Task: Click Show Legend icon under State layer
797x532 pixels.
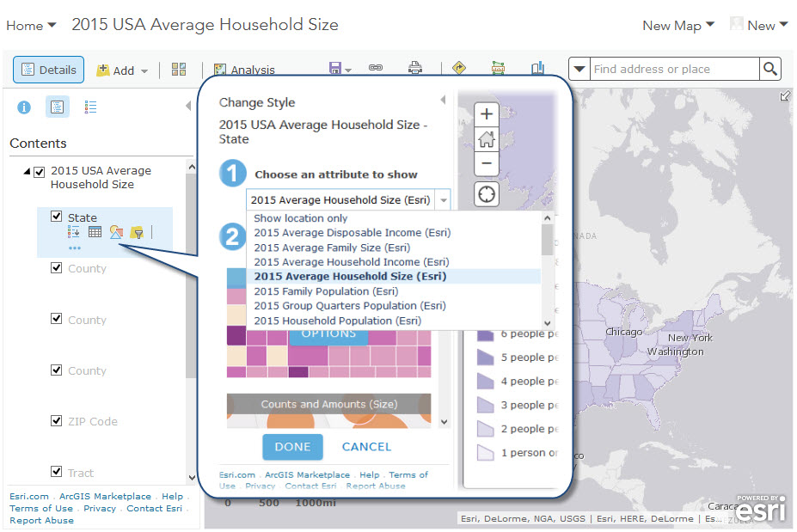Action: [x=74, y=232]
